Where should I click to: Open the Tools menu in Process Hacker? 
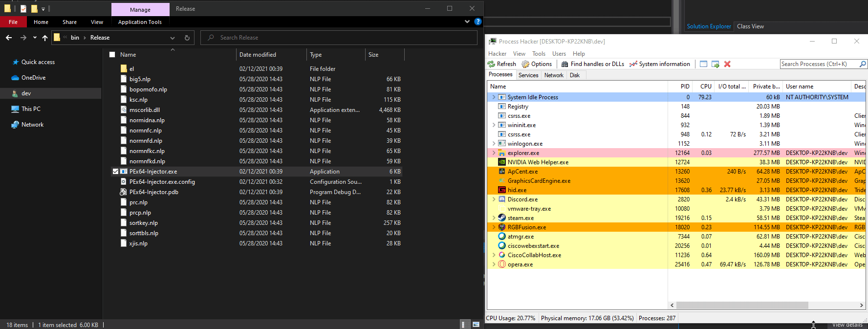(x=539, y=54)
